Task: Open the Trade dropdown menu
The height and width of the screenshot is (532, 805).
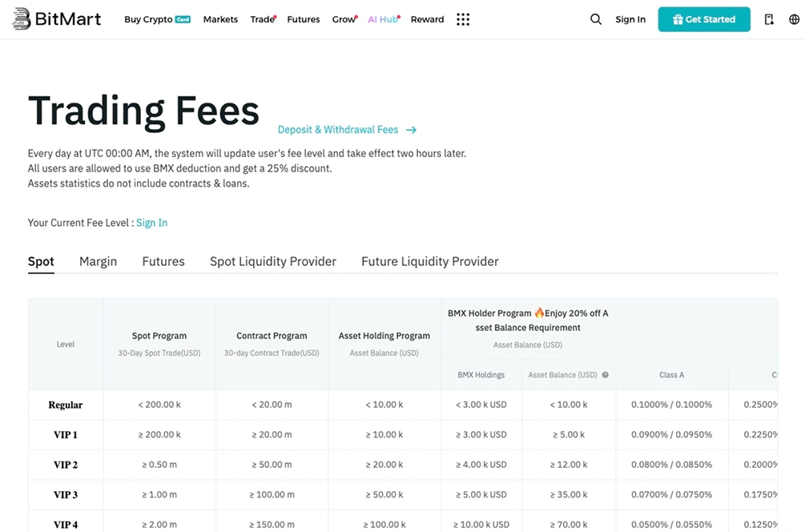Action: click(x=262, y=18)
